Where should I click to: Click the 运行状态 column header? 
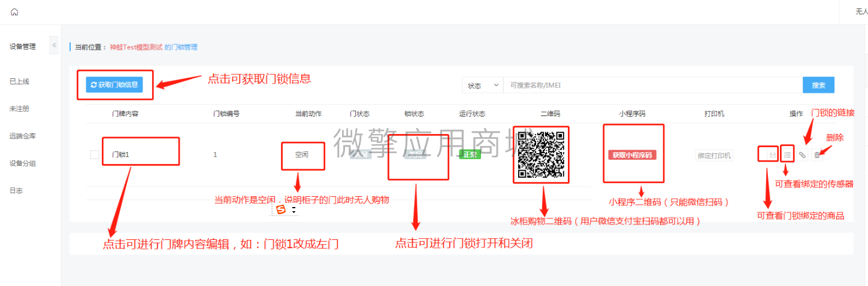point(472,114)
